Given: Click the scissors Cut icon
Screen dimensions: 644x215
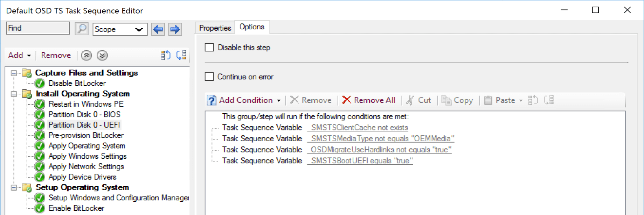Looking at the screenshot, I should coord(410,100).
